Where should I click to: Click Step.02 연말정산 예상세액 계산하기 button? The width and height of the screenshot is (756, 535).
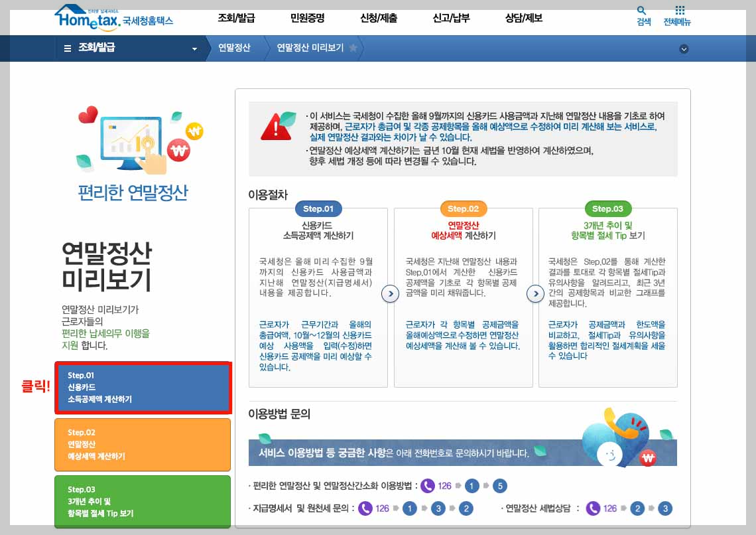coord(143,444)
